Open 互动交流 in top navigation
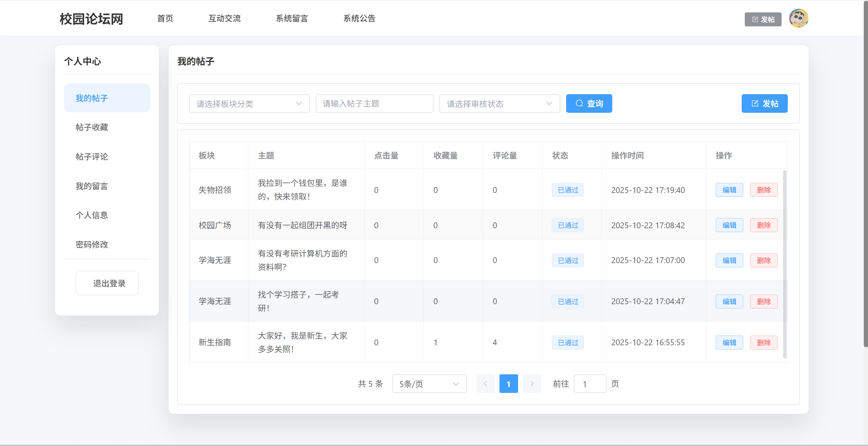 [224, 18]
